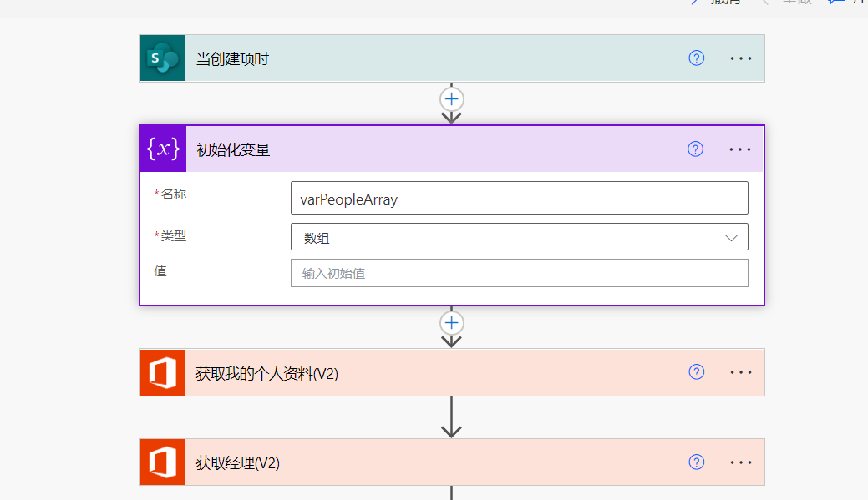Show help for the 初始化变量 action

[696, 149]
